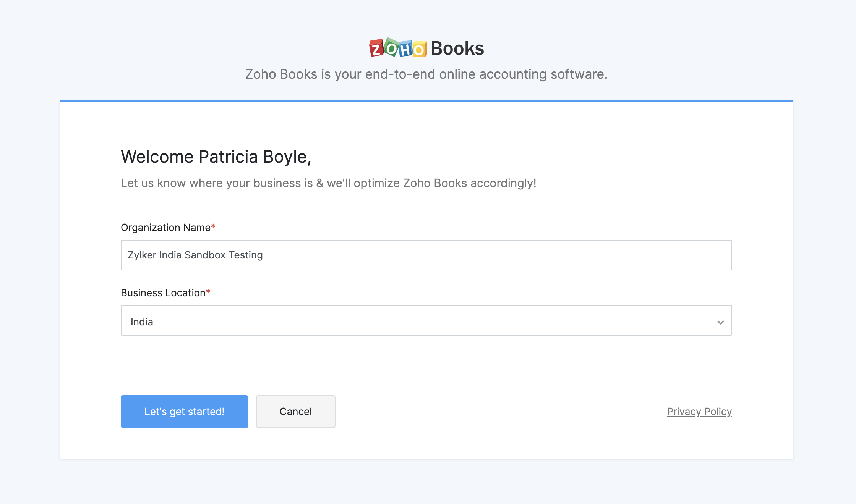Open the Business Location dropdown showing India
Viewport: 856px width, 504px height.
[x=420, y=320]
